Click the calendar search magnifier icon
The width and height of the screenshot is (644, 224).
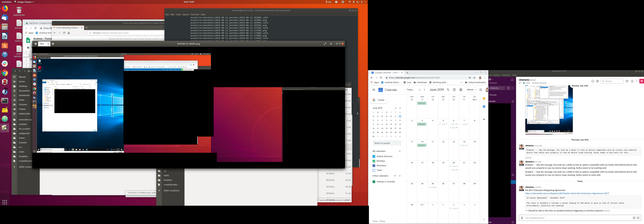tap(448, 90)
